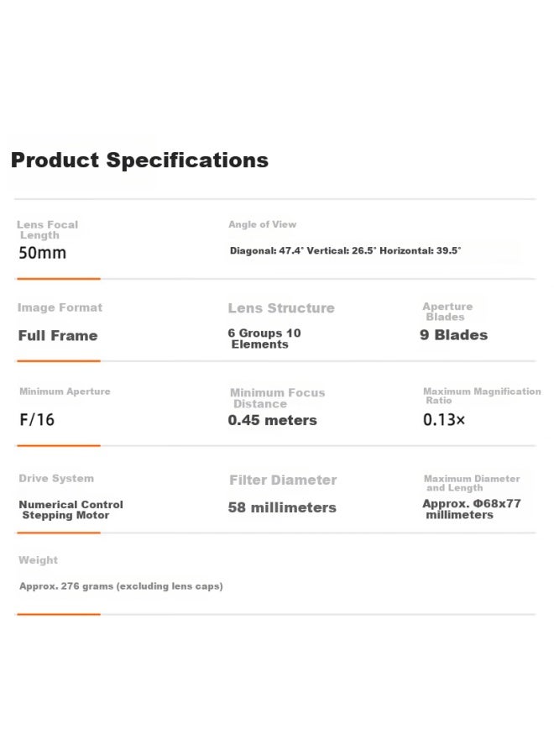Click the Lens Focal Length label
Screen dimensions: 554x756
[x=47, y=230]
